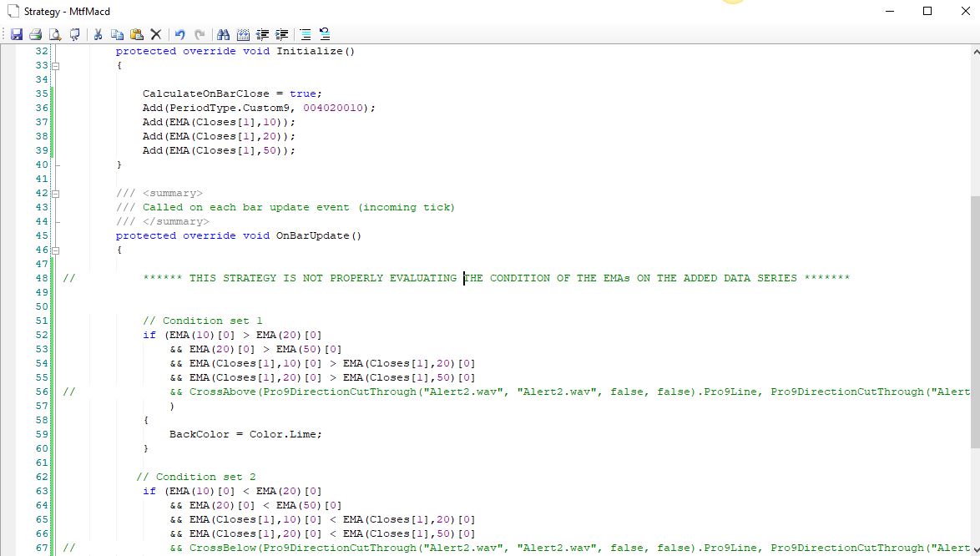Screen dimensions: 980x556
Task: Collapse the OnBarUpdate body at line 46
Action: coord(56,250)
